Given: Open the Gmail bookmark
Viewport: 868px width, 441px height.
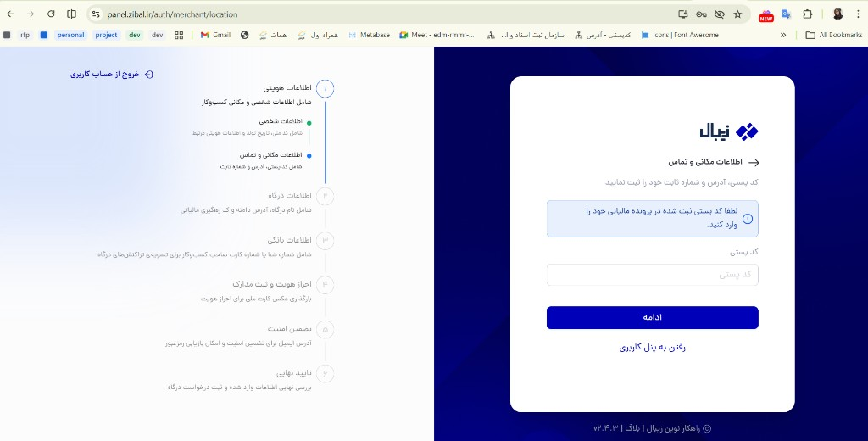Looking at the screenshot, I should (215, 35).
